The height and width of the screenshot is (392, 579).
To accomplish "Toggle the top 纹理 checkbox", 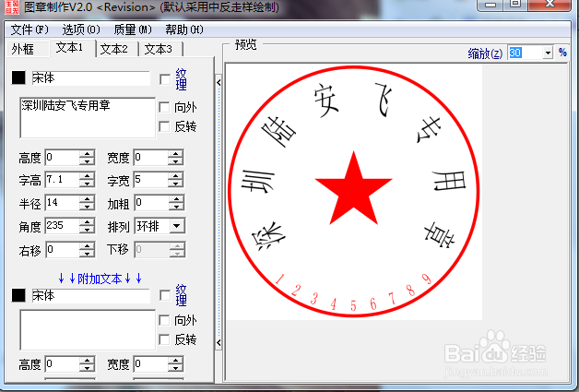I will click(165, 79).
